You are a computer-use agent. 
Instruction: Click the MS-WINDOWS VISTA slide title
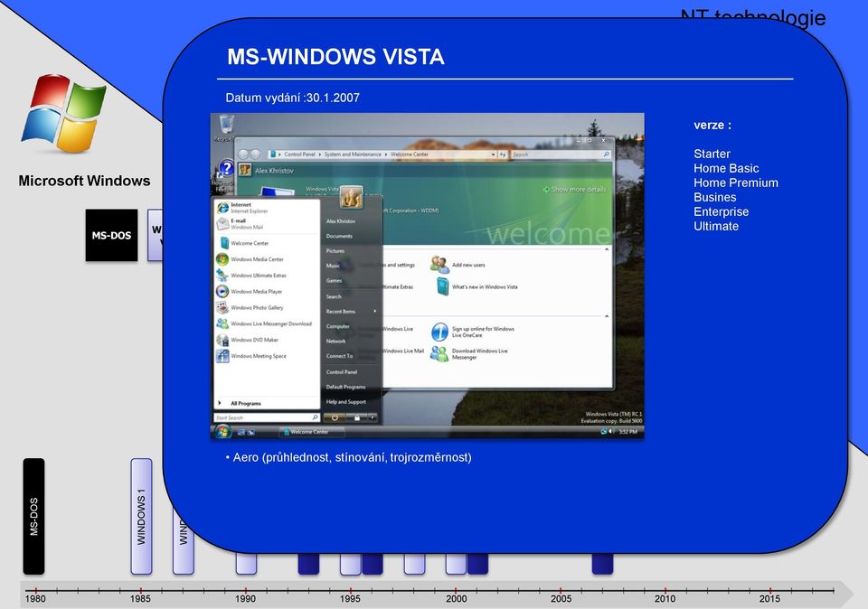tap(335, 56)
